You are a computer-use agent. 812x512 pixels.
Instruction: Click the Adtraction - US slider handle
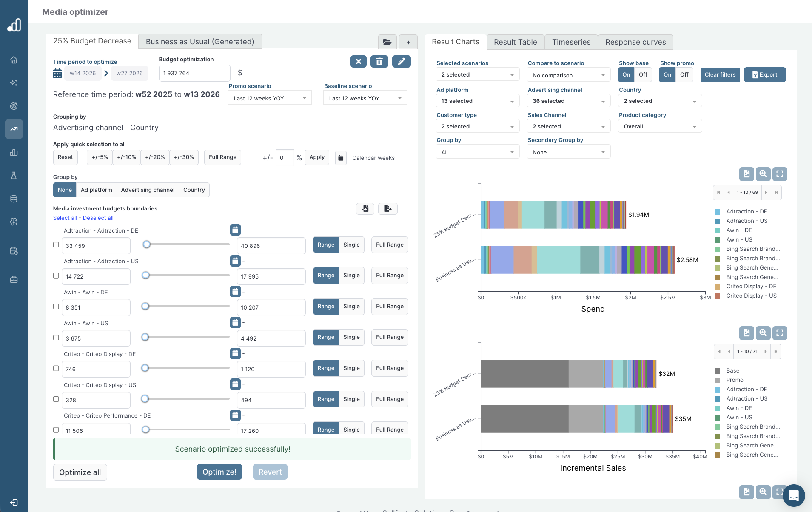[x=146, y=276]
